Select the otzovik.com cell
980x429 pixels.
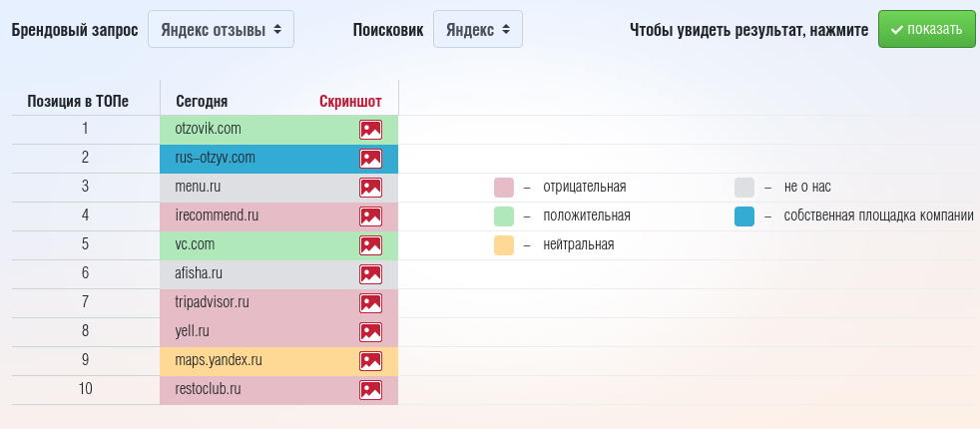point(278,130)
